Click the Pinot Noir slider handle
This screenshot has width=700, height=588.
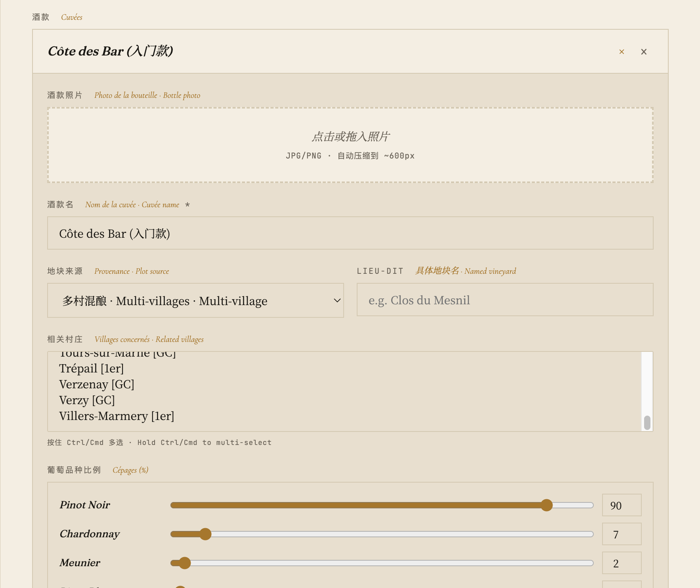pos(547,505)
